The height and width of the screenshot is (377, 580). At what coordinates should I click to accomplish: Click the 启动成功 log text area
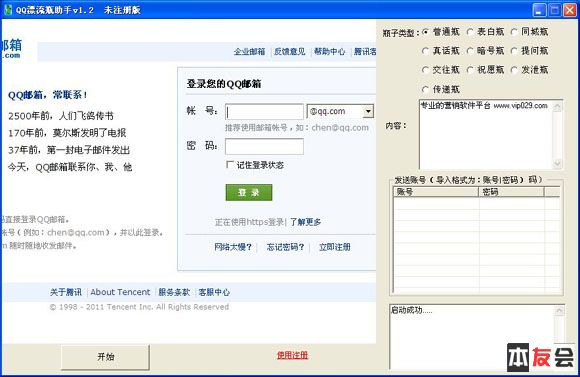point(472,337)
